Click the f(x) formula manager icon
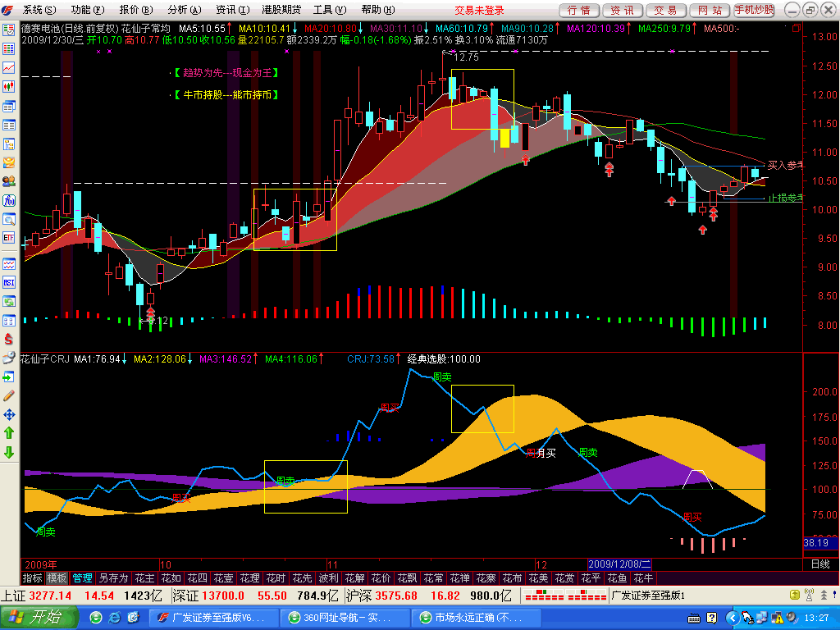This screenshot has width=840, height=630. click(x=8, y=200)
